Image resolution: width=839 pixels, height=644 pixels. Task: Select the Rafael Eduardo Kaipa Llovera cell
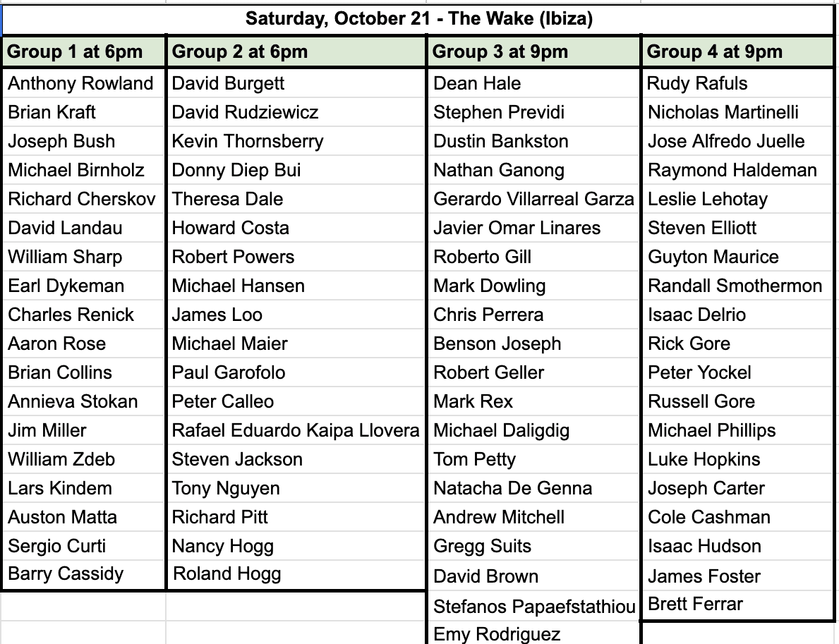[296, 430]
